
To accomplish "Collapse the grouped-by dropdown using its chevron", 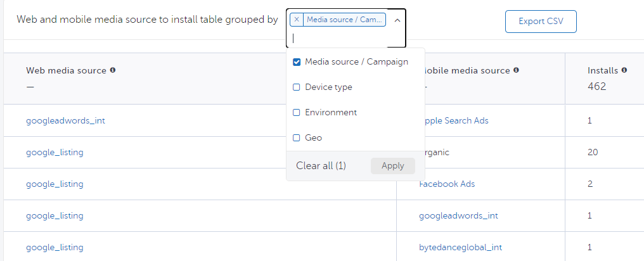I will tap(397, 20).
